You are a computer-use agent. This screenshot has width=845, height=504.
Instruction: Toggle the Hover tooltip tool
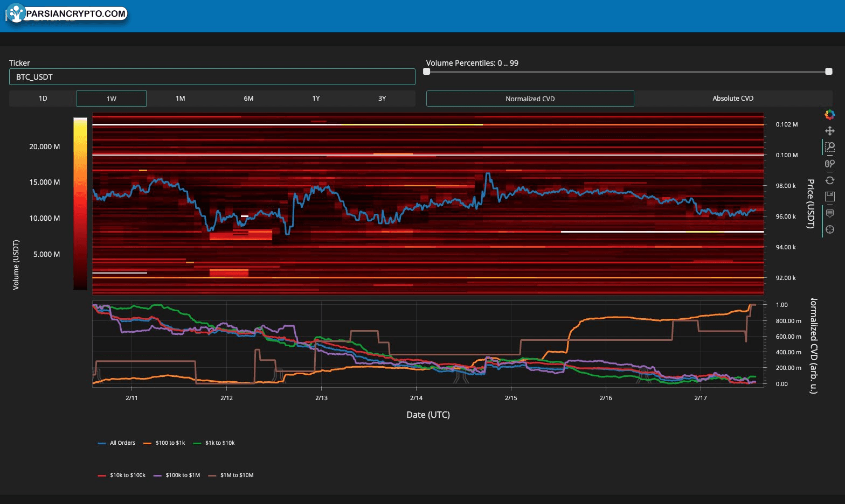coord(829,213)
